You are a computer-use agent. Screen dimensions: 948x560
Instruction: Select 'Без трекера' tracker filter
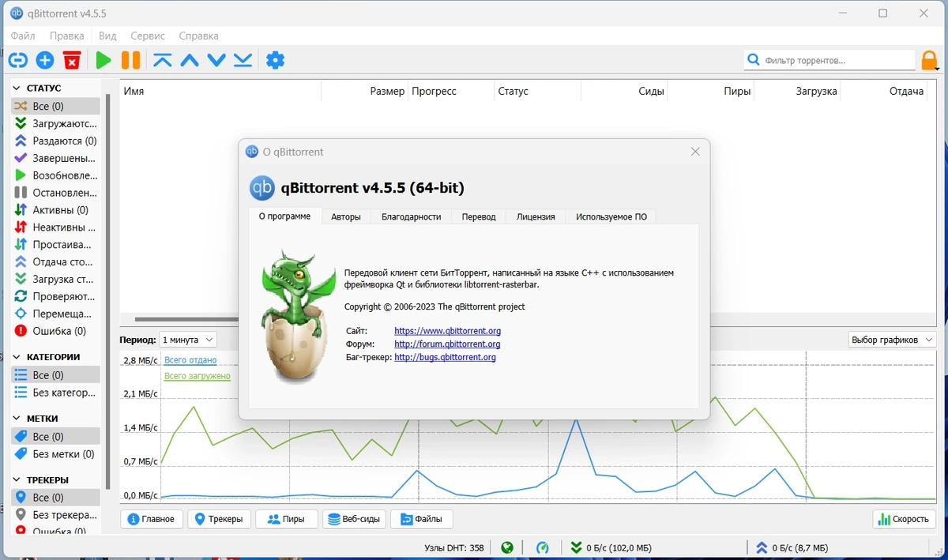coord(55,515)
